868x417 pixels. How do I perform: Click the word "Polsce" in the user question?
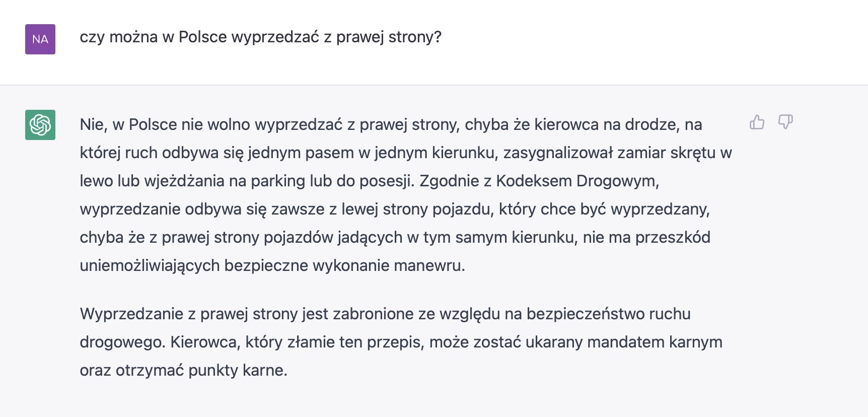[203, 37]
